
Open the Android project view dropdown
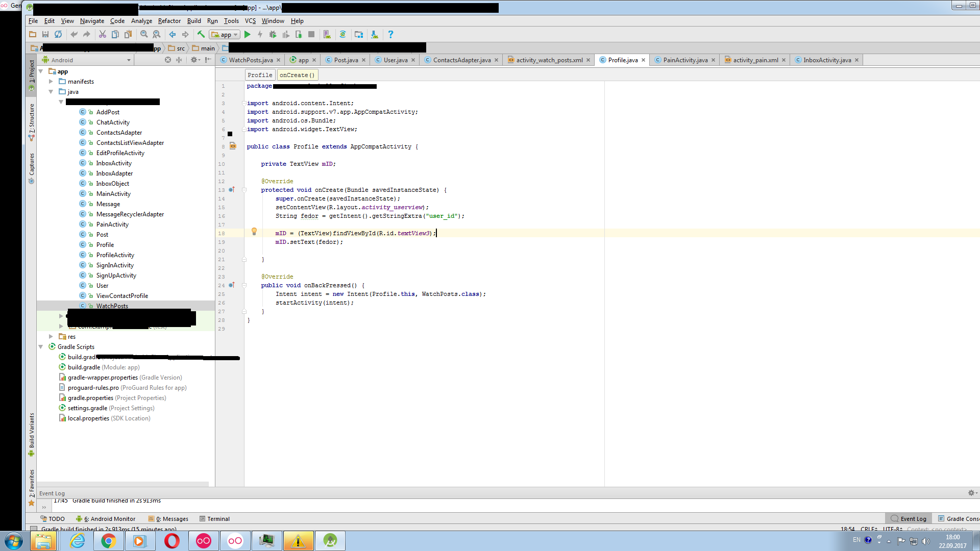[87, 60]
